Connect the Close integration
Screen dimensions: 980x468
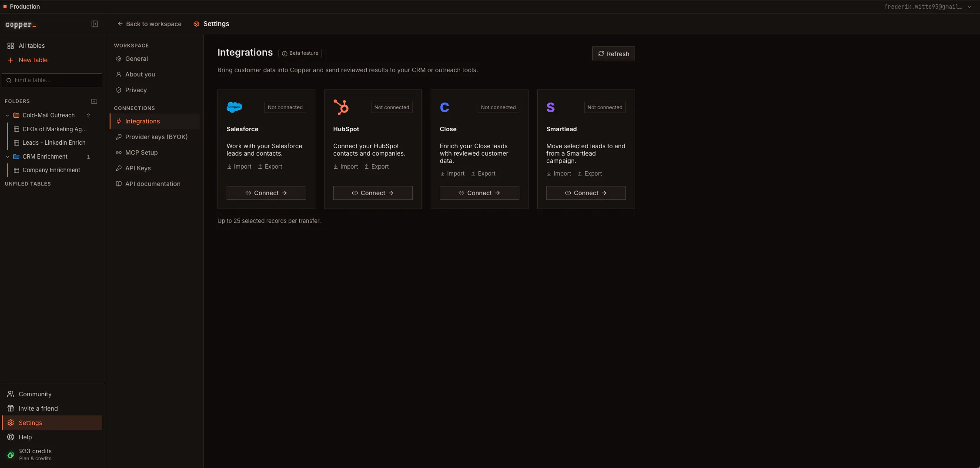click(479, 193)
